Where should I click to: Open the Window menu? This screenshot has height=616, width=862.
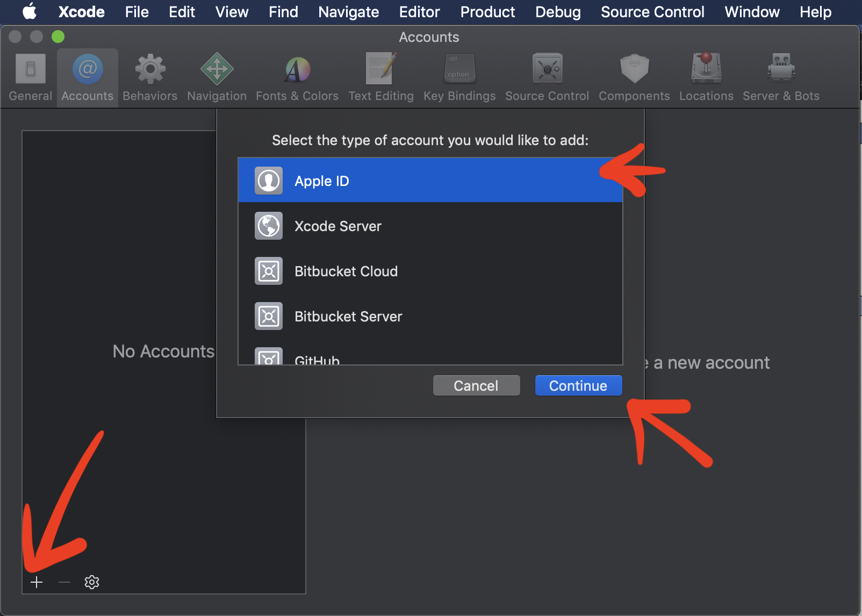click(x=752, y=12)
